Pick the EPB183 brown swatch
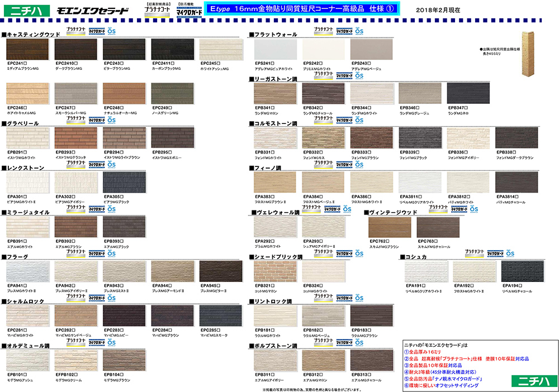559x392 pixels. click(372, 316)
